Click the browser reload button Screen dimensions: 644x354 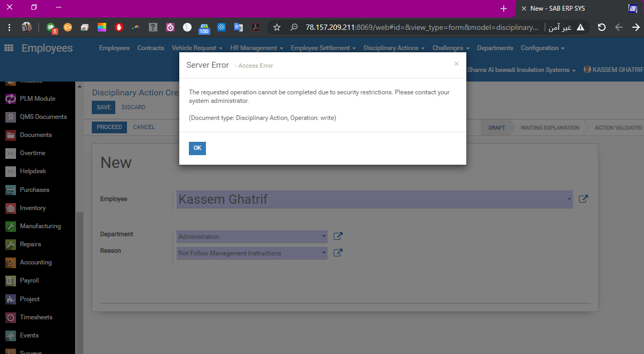[x=601, y=27]
